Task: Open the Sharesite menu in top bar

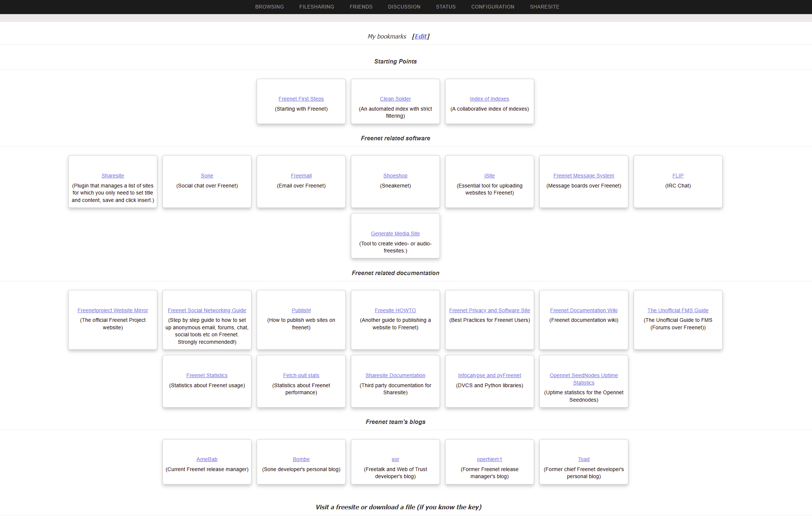Action: (544, 7)
